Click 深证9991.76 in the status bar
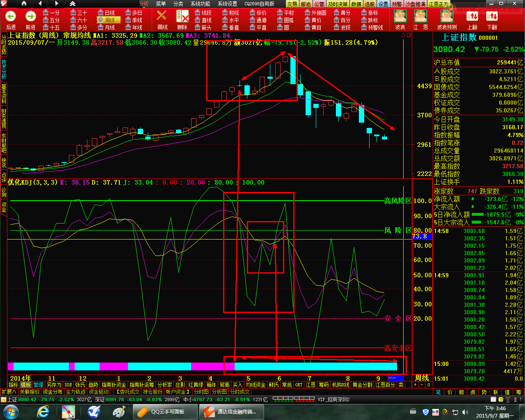The width and height of the screenshot is (525, 420). coord(109,399)
